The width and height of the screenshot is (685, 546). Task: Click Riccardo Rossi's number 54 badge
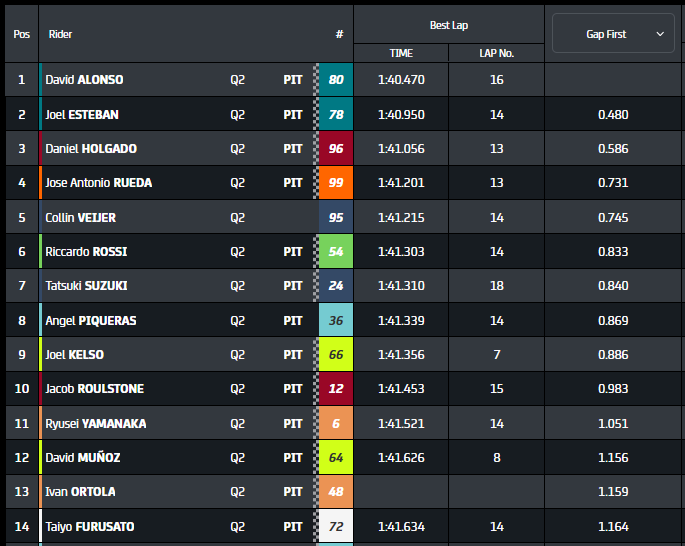pos(335,252)
